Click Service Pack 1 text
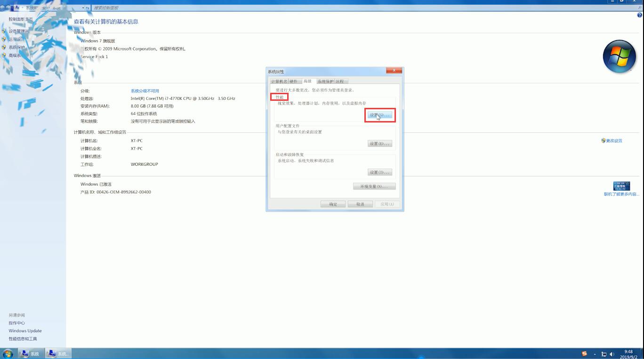The image size is (644, 359). [94, 57]
